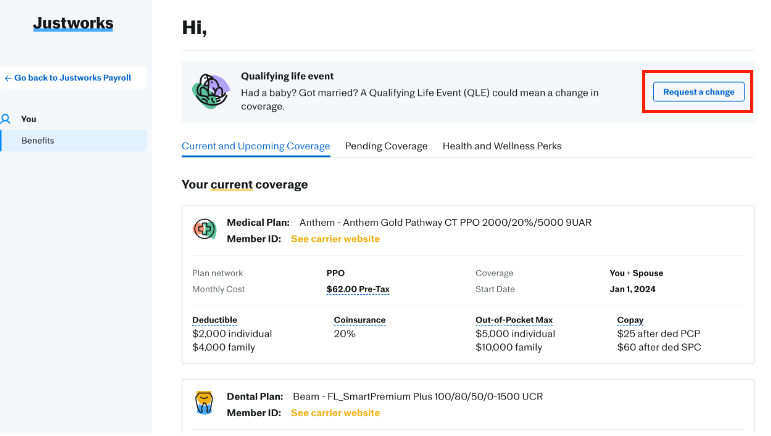The width and height of the screenshot is (771, 436).
Task: Click the Copay term label
Action: coord(630,320)
